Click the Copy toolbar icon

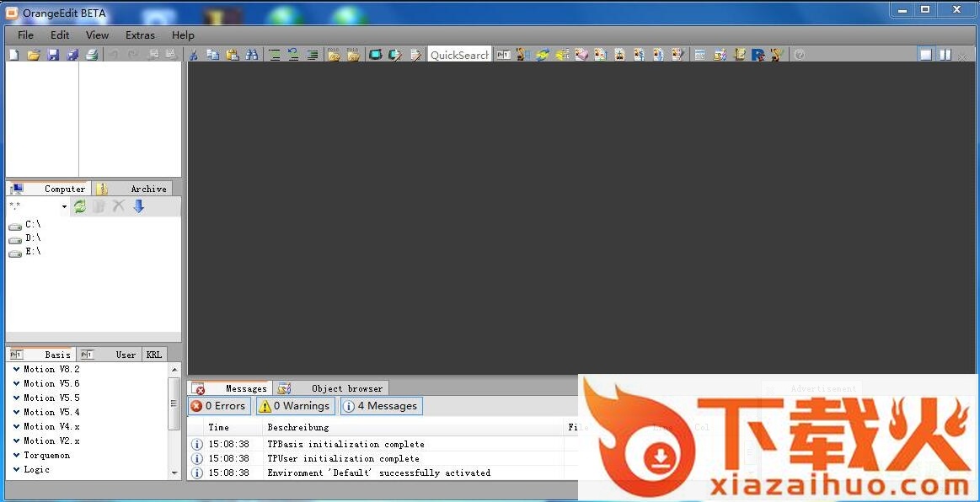point(213,55)
